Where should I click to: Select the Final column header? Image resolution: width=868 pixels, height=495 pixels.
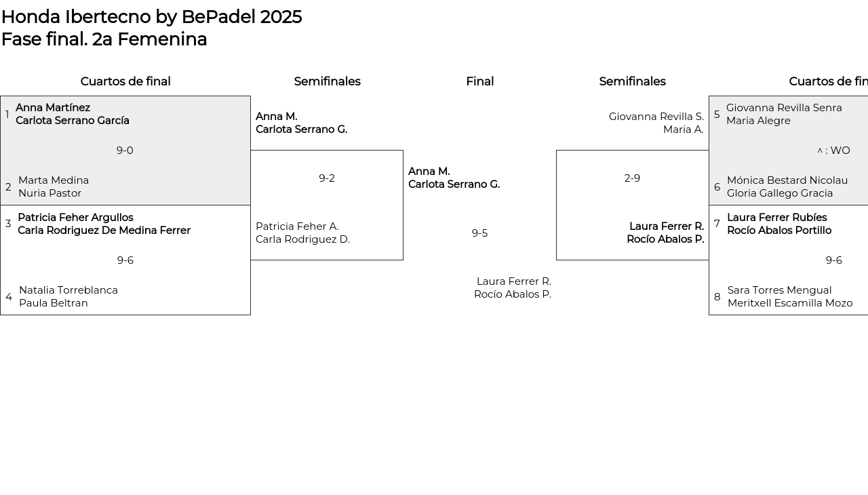click(x=479, y=81)
